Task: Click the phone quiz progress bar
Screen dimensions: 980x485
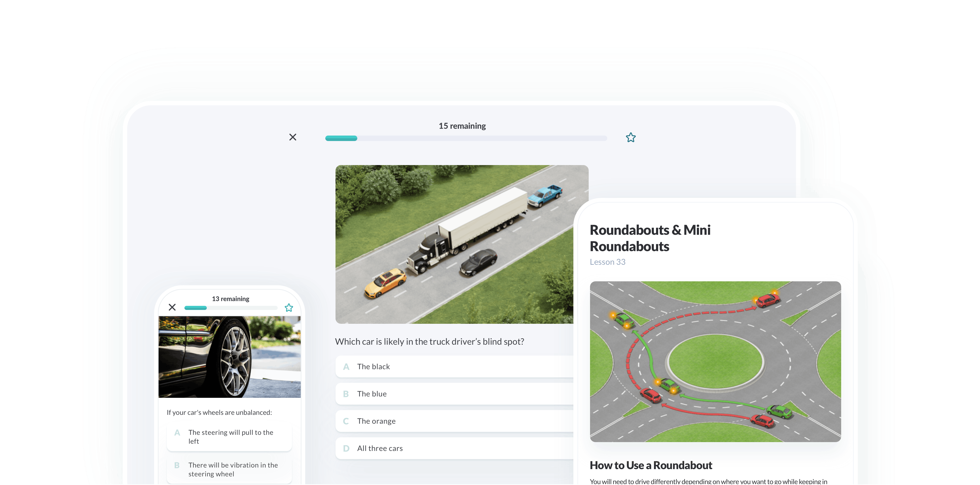Action: [x=230, y=308]
